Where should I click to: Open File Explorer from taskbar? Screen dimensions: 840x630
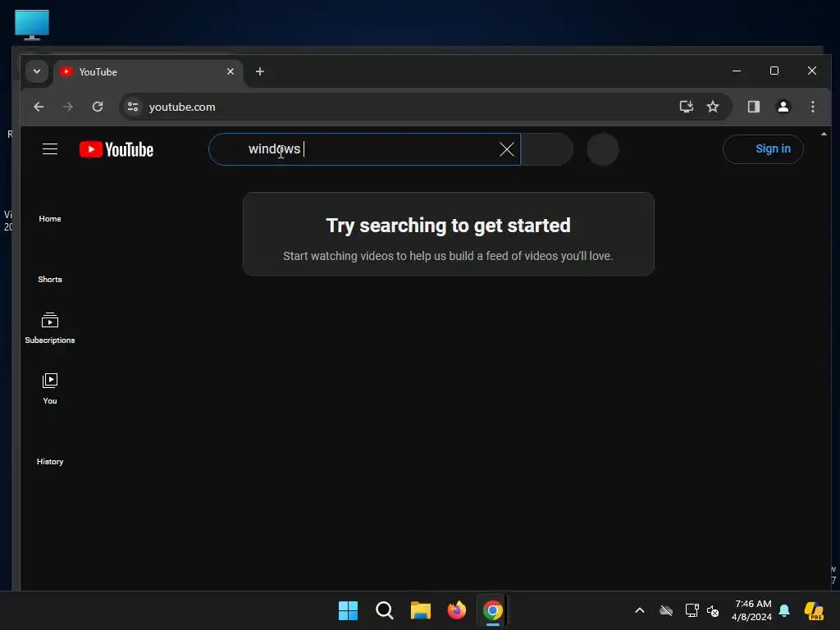421,610
